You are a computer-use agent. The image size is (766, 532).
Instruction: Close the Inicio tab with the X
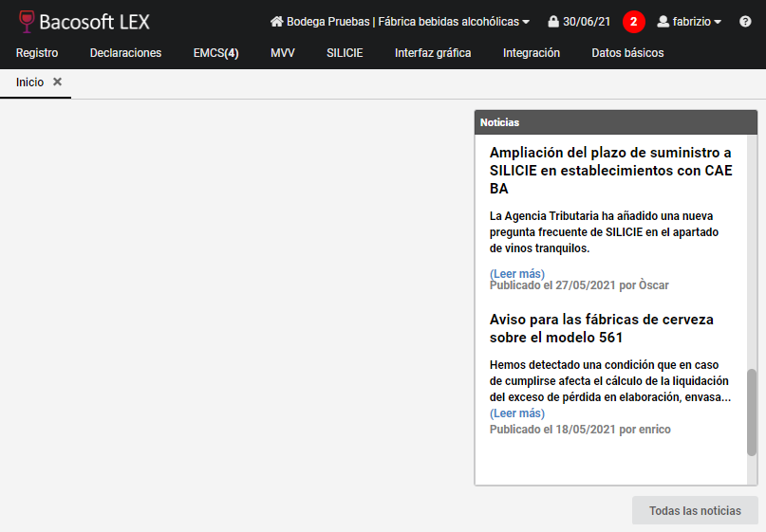58,82
